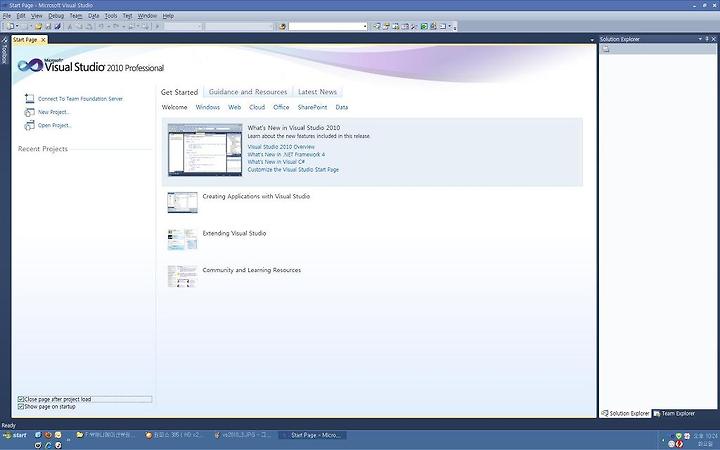Click the Save toolbar icon
Viewport: 720px width, 450px height.
coord(48,27)
